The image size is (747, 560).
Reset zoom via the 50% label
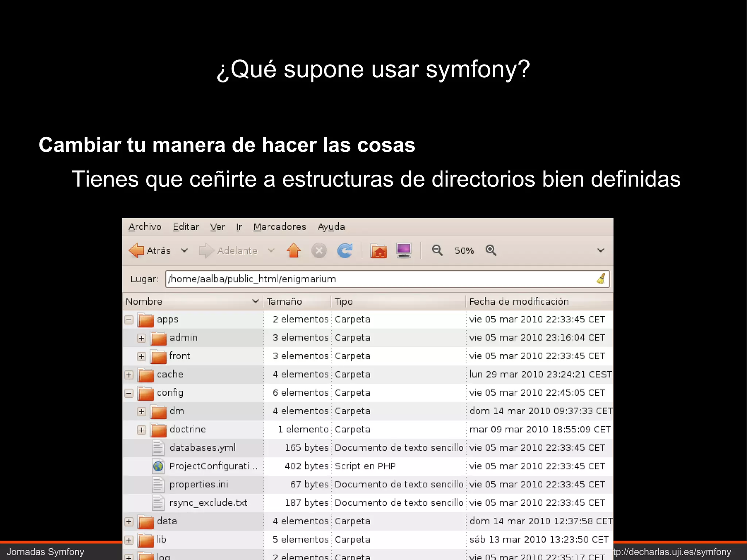pos(464,251)
